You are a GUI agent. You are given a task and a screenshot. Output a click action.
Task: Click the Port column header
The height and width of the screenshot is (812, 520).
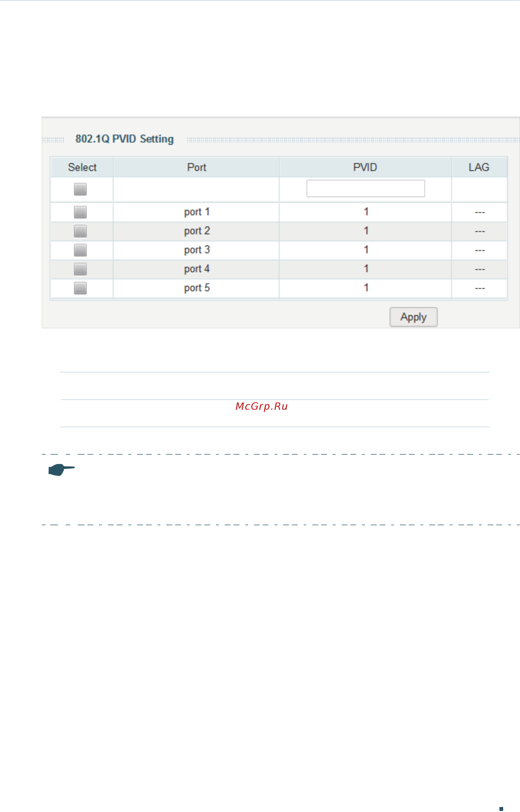click(197, 167)
